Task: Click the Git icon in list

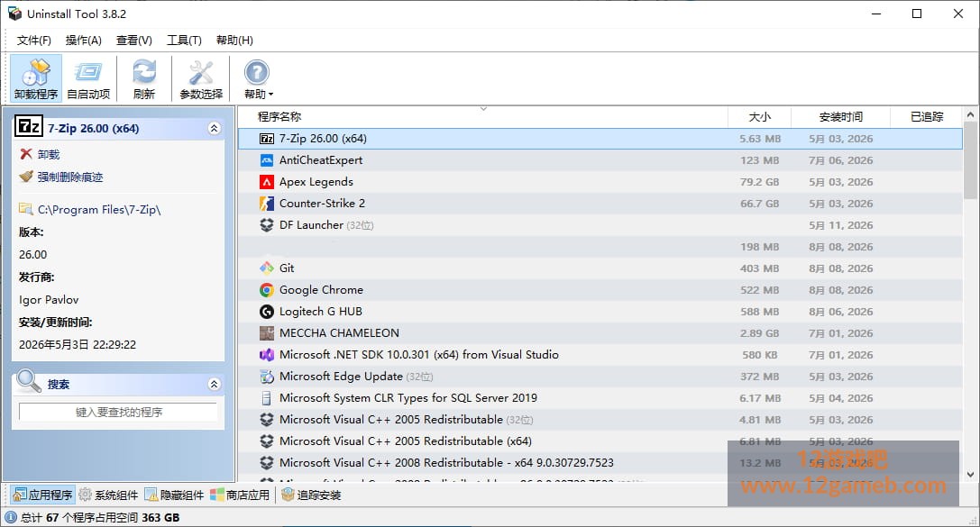Action: point(267,268)
